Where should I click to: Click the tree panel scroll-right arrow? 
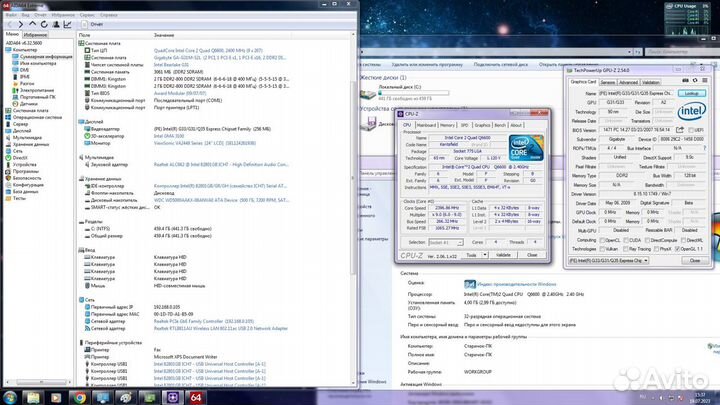point(69,382)
